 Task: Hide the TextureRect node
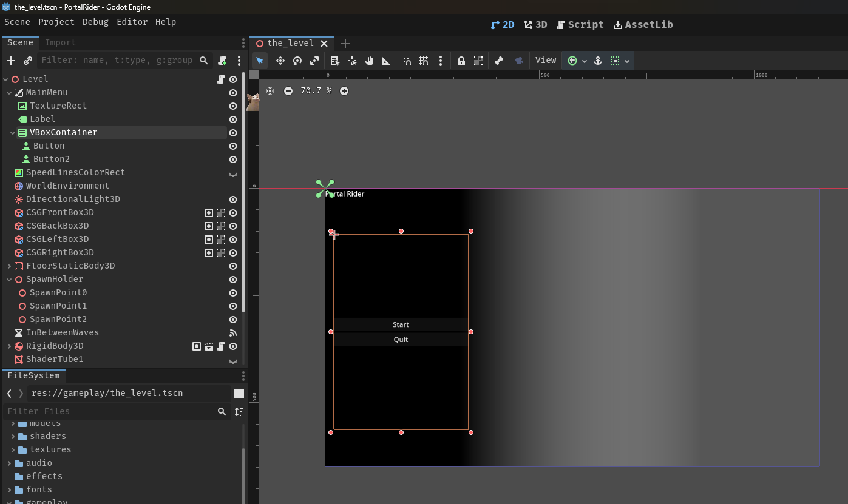point(232,106)
